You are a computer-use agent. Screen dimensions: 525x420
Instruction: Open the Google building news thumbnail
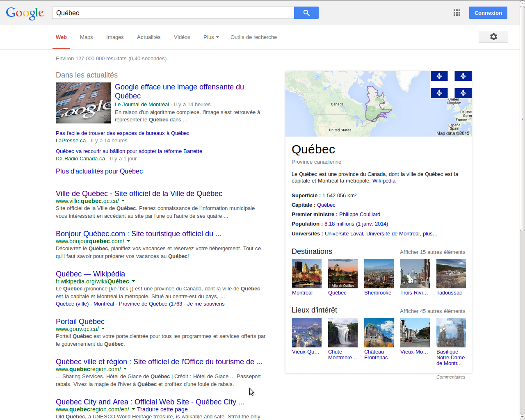(x=83, y=103)
